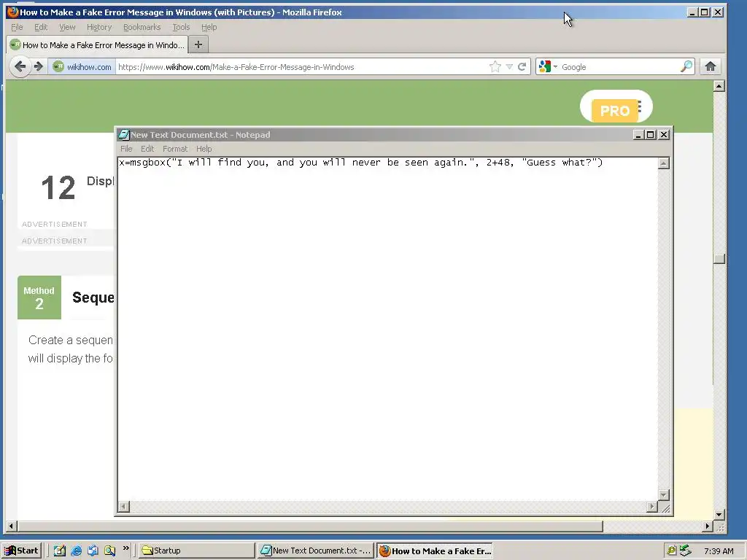747x560 pixels.
Task: Click network system tray icon
Action: 685,551
